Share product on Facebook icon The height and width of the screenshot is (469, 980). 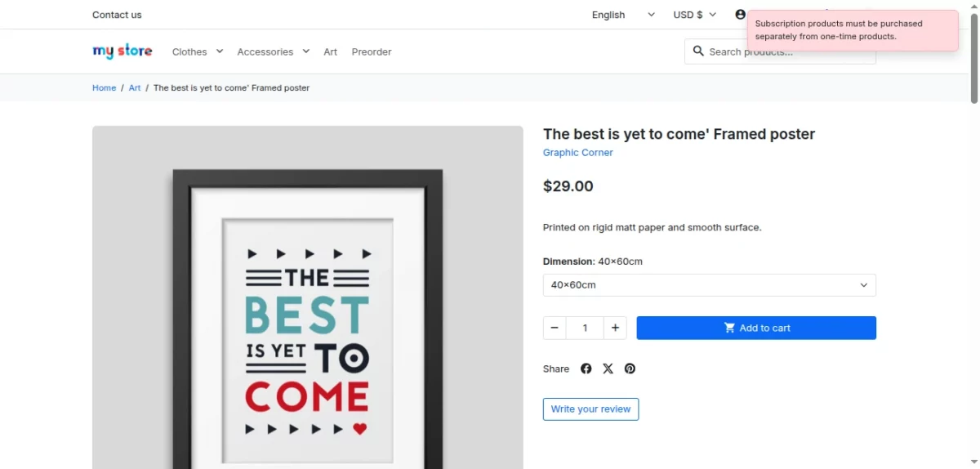point(586,368)
